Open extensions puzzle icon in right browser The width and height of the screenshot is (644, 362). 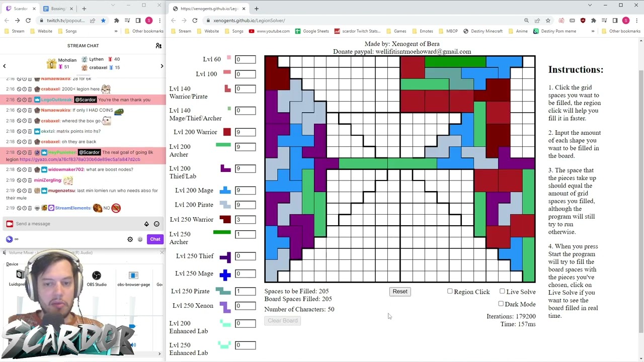[594, 21]
